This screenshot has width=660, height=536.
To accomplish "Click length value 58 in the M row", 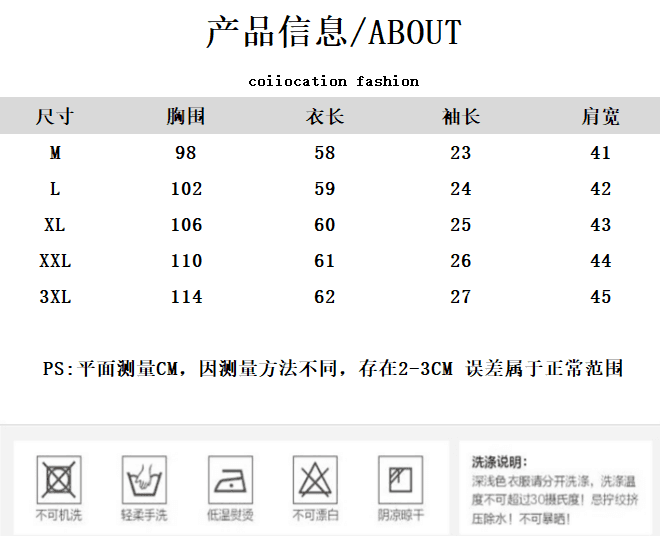I will pos(325,153).
